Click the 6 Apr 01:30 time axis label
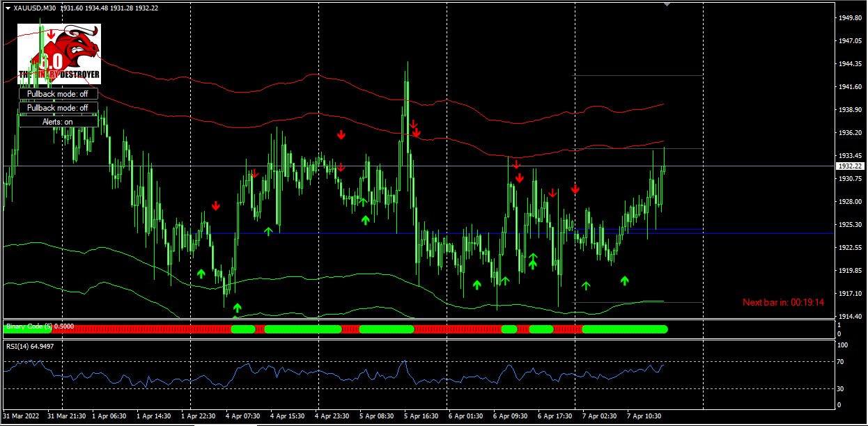Screen dimensions: 868x426 [467, 416]
